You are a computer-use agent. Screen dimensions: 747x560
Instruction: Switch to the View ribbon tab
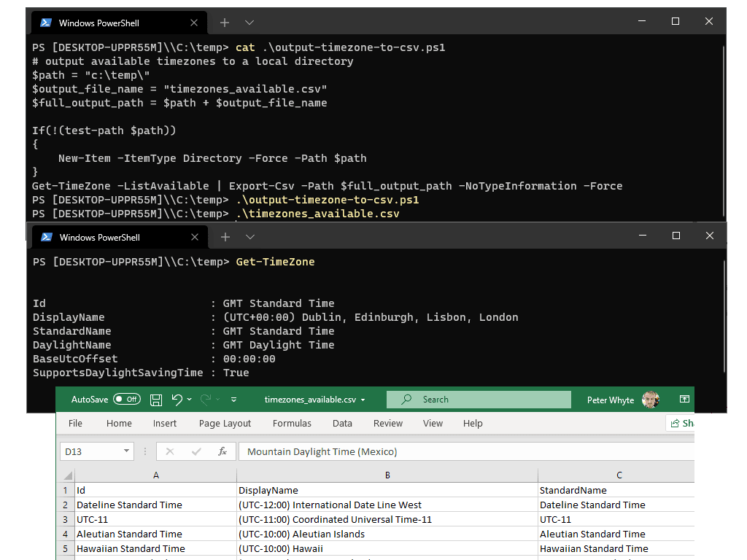pyautogui.click(x=433, y=424)
